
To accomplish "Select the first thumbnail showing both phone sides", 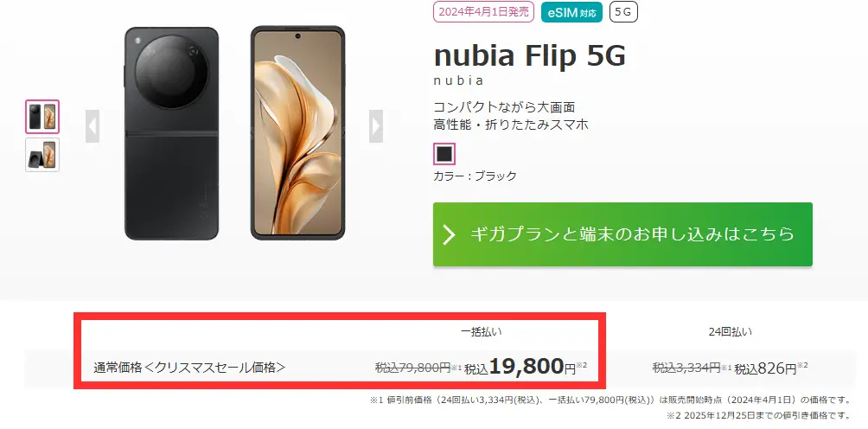I will click(x=42, y=117).
